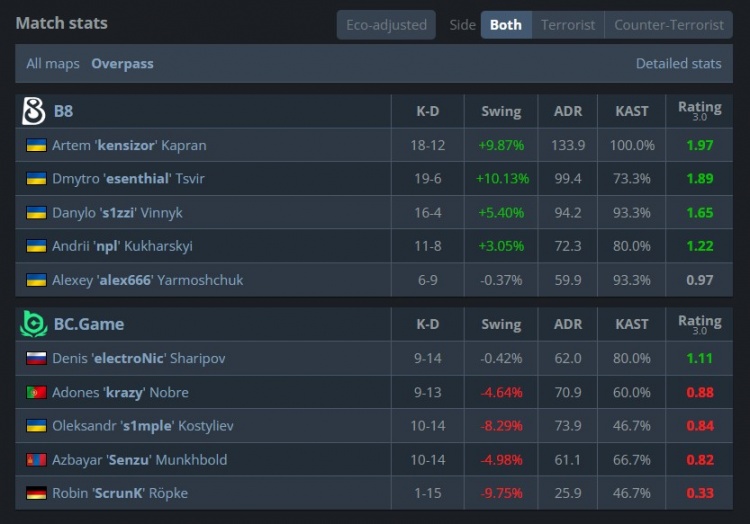The height and width of the screenshot is (524, 750).
Task: Switch to the Overpass map tab
Action: pyautogui.click(x=122, y=64)
